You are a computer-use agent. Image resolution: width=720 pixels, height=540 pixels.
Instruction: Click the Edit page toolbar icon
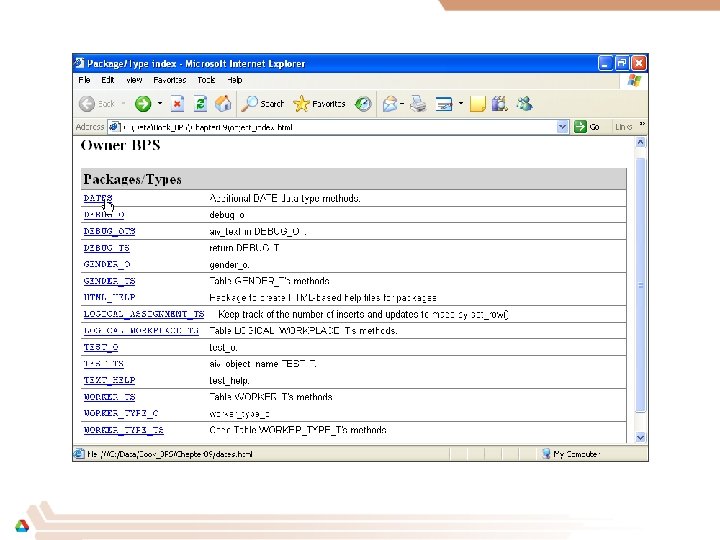click(444, 104)
